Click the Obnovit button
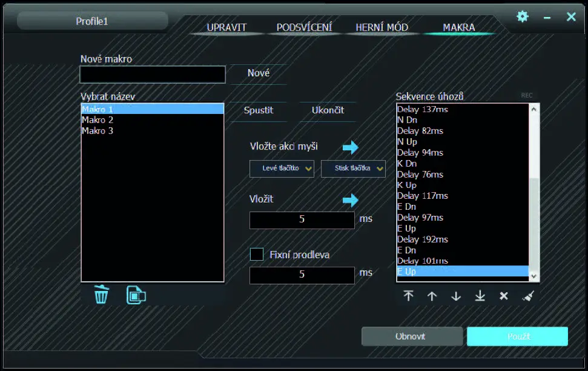 coord(412,336)
